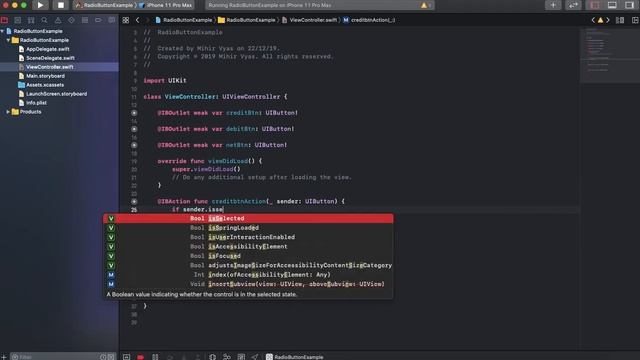The height and width of the screenshot is (360, 640).
Task: Open Environment Overrides button
Action: tap(241, 357)
